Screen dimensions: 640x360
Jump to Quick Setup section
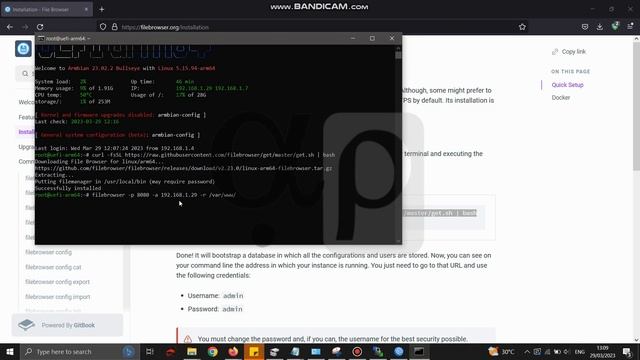(x=567, y=85)
